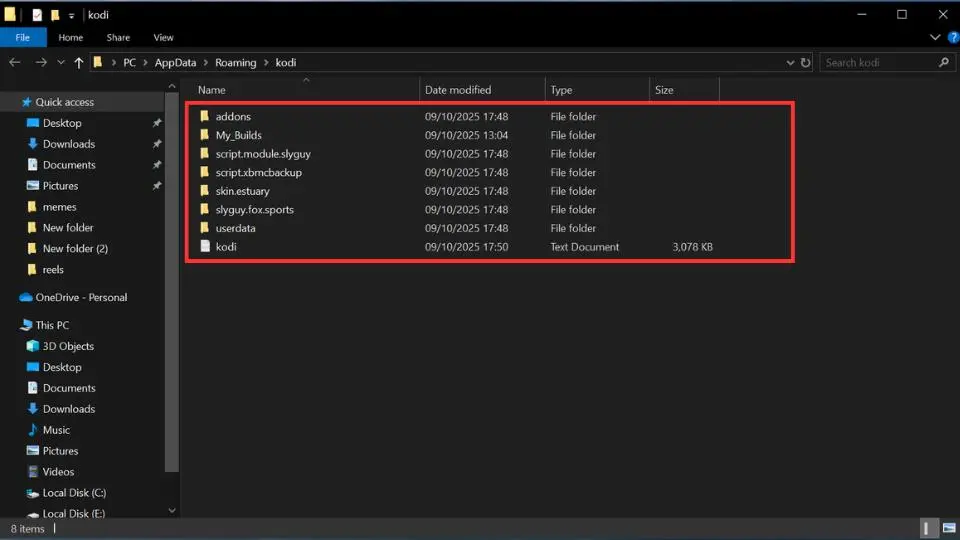The width and height of the screenshot is (960, 540).
Task: Open the address bar history dropdown
Action: click(791, 62)
